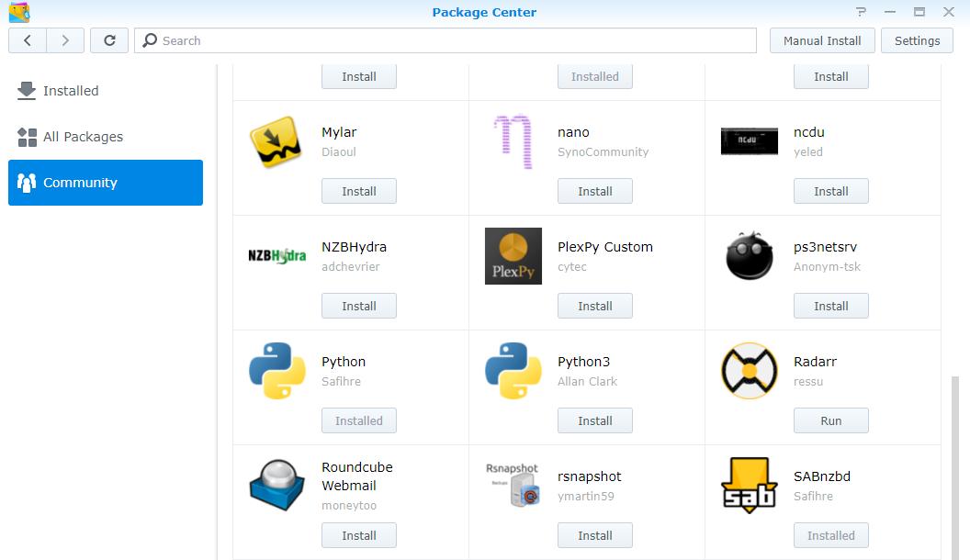Click the rsnapshot package icon
The image size is (970, 560).
point(513,486)
